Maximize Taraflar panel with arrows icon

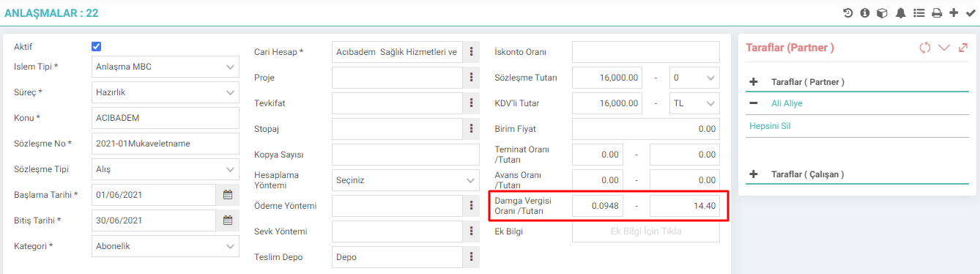tap(963, 48)
